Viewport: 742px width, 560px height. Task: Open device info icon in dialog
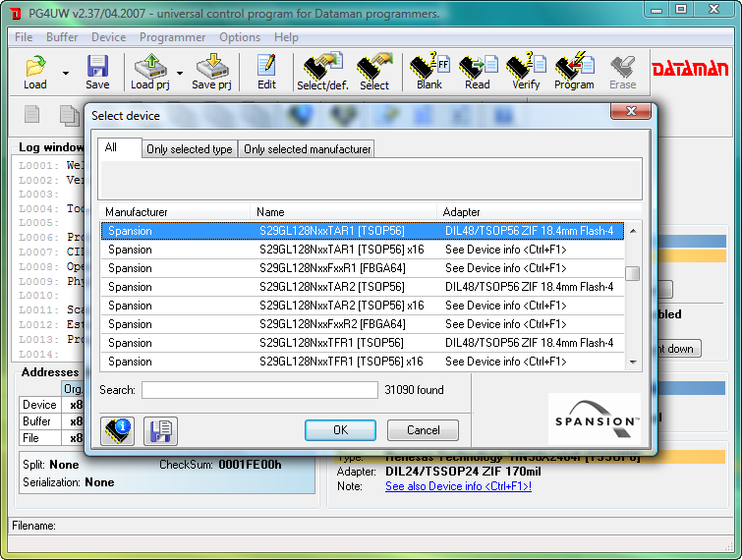(117, 430)
